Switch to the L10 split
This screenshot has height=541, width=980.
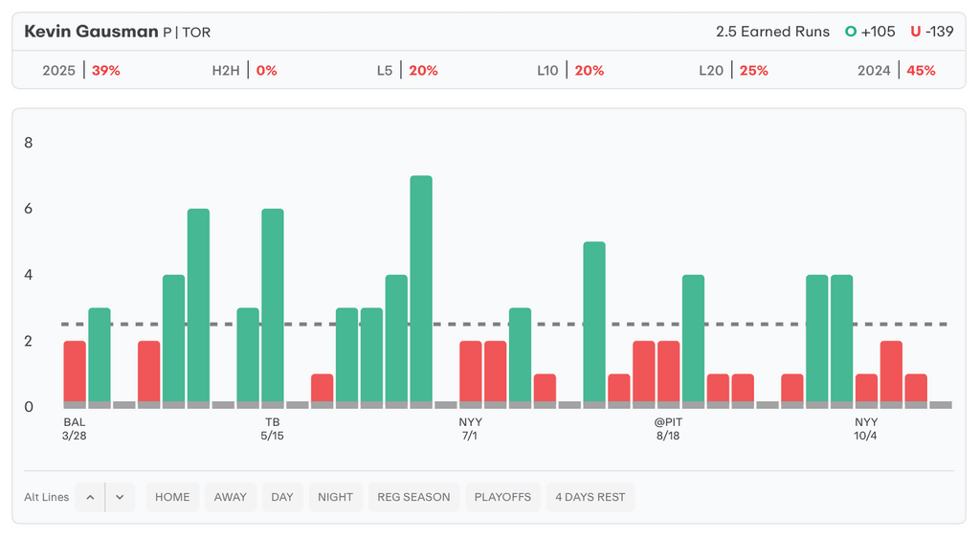click(570, 70)
